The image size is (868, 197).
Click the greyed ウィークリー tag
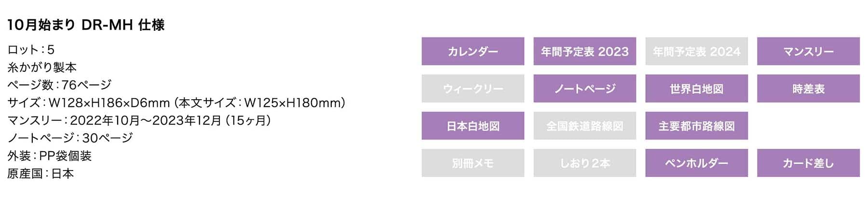tap(473, 89)
